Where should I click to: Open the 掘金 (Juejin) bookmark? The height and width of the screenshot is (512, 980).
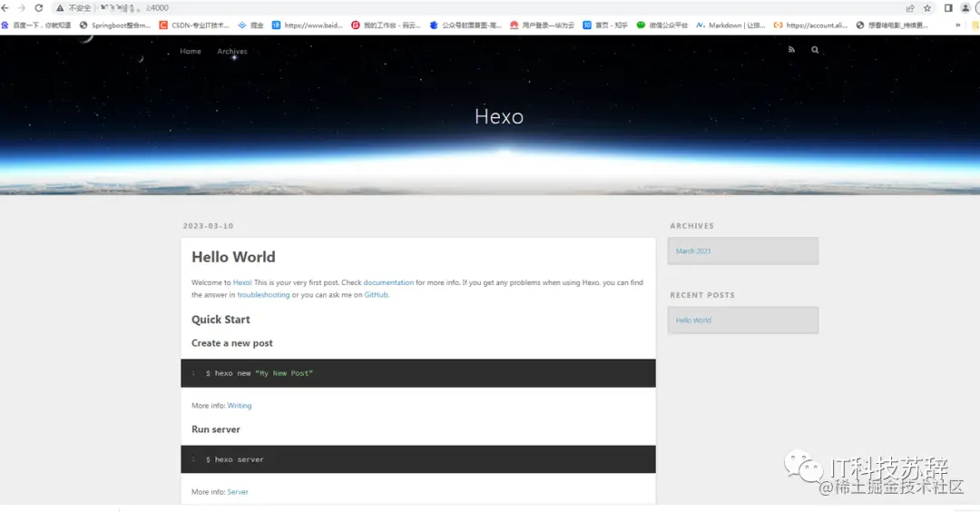pyautogui.click(x=250, y=25)
